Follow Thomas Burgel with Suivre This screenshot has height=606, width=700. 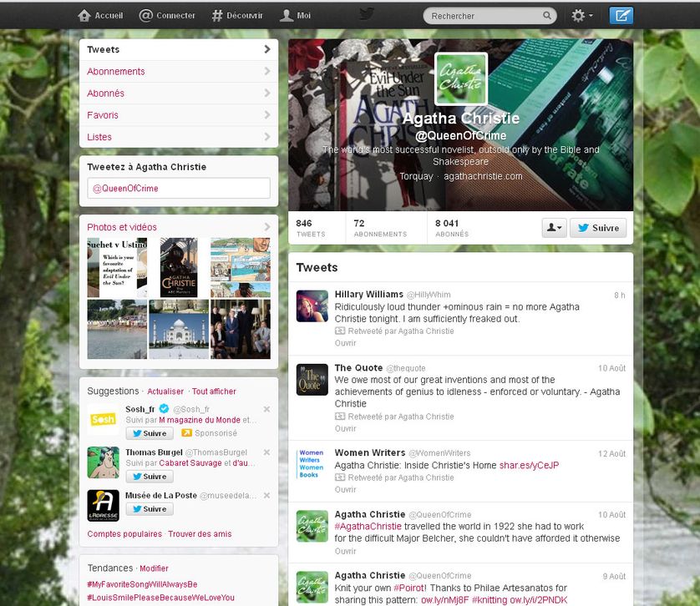pos(150,476)
